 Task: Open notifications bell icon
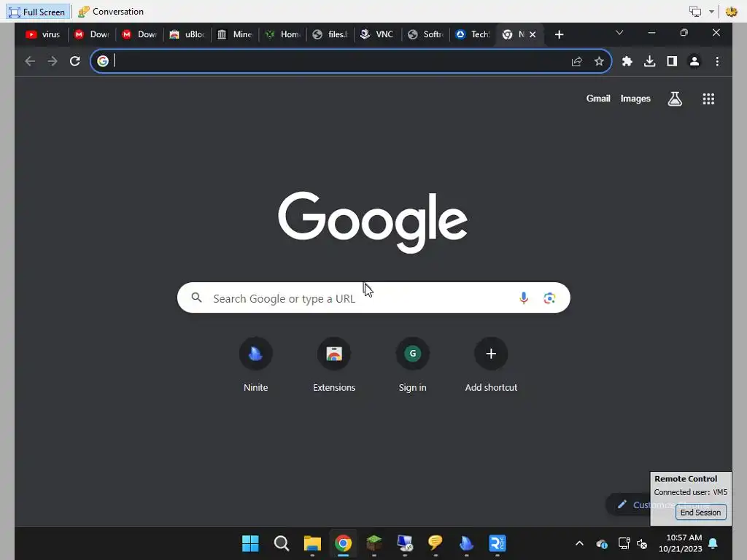[713, 543]
